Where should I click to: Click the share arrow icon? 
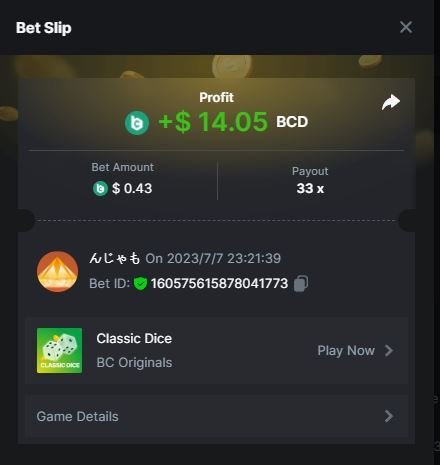(391, 102)
